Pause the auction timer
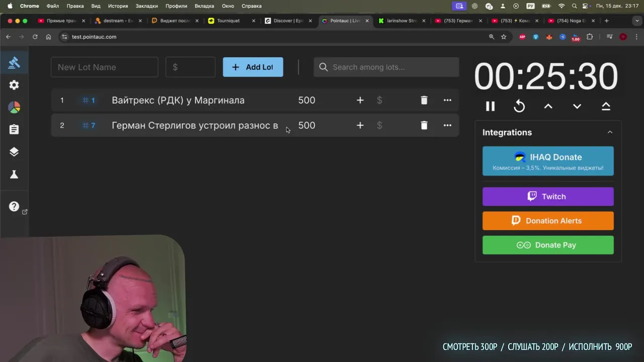This screenshot has height=362, width=644. pos(490,106)
